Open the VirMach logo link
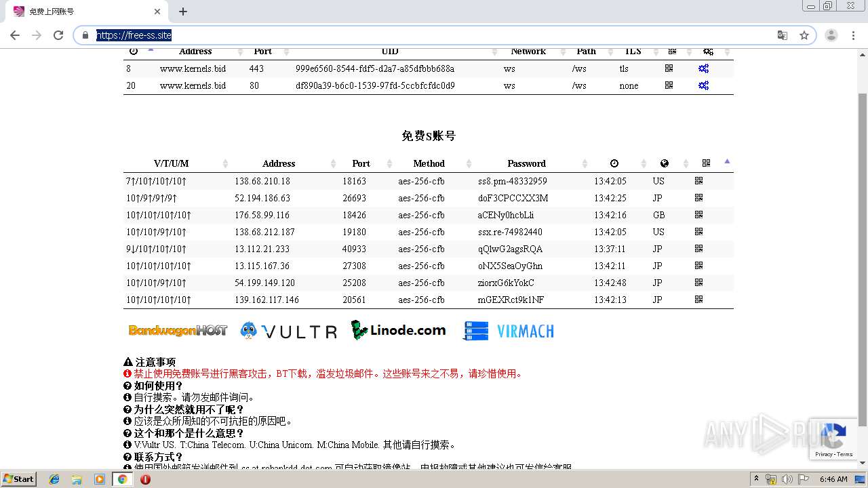Viewport: 868px width, 488px height. point(508,331)
